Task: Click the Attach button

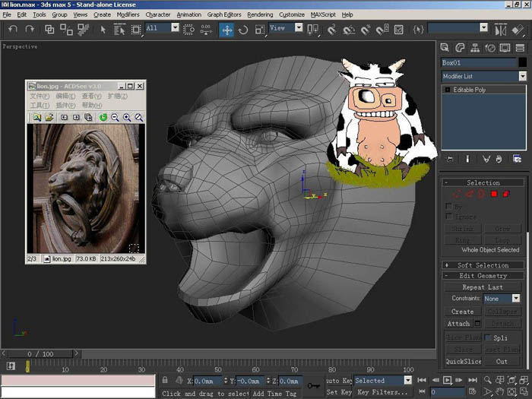Action: coord(458,324)
